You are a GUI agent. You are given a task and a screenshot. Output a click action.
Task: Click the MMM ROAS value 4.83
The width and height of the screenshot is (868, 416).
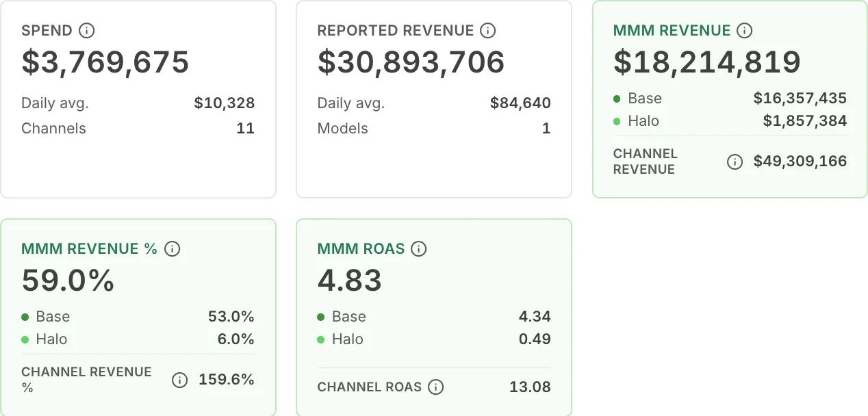click(350, 281)
